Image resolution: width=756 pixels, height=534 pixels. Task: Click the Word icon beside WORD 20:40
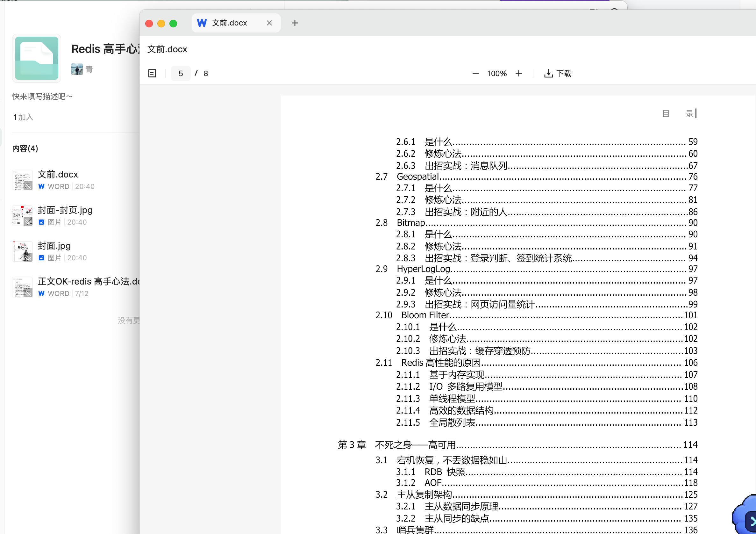pos(41,186)
